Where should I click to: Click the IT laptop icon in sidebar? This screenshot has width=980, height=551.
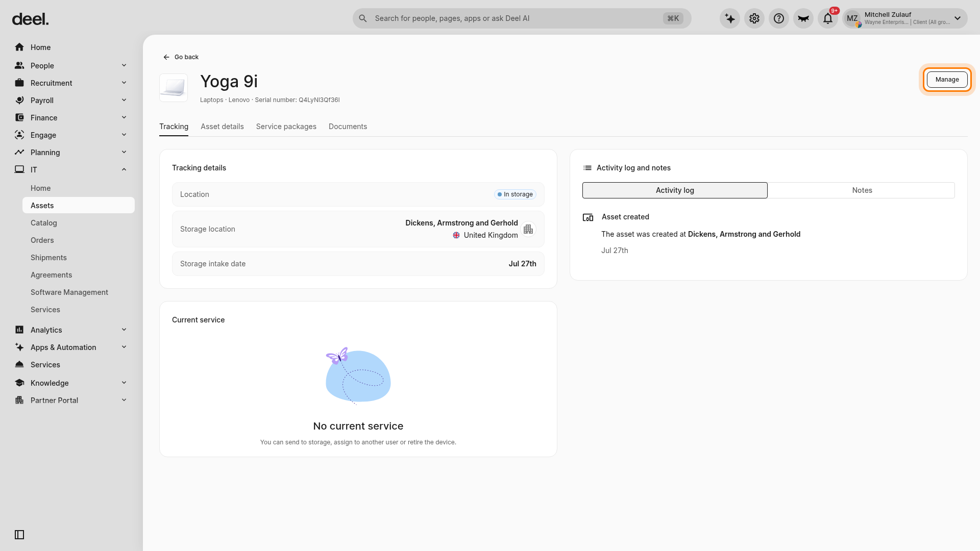pos(19,169)
